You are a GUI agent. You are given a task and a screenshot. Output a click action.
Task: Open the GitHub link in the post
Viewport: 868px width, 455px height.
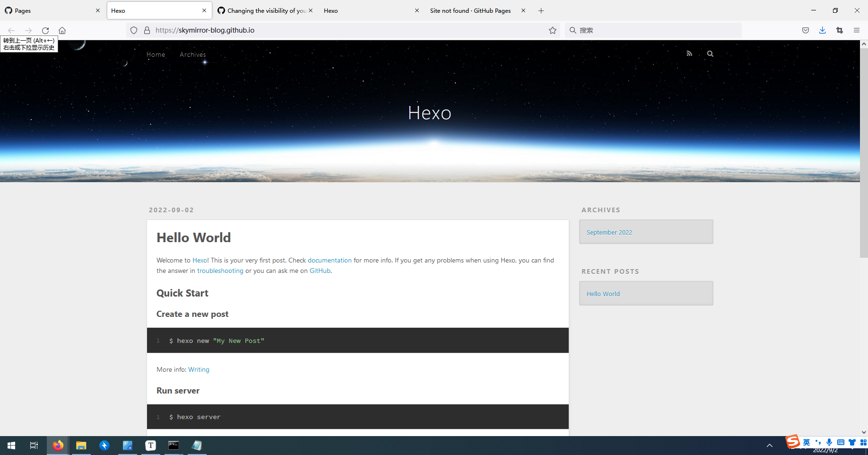pos(320,271)
